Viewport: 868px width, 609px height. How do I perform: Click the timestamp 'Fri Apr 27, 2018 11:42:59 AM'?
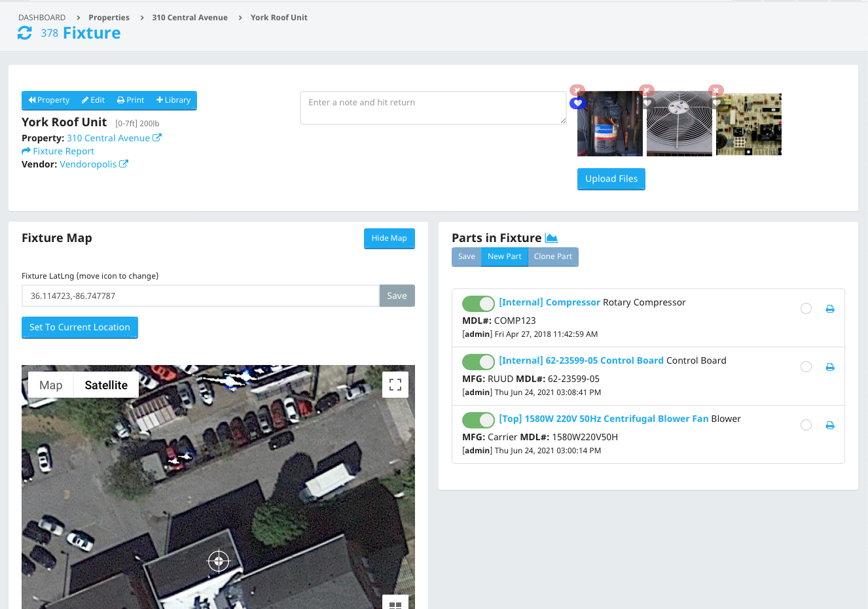click(547, 334)
